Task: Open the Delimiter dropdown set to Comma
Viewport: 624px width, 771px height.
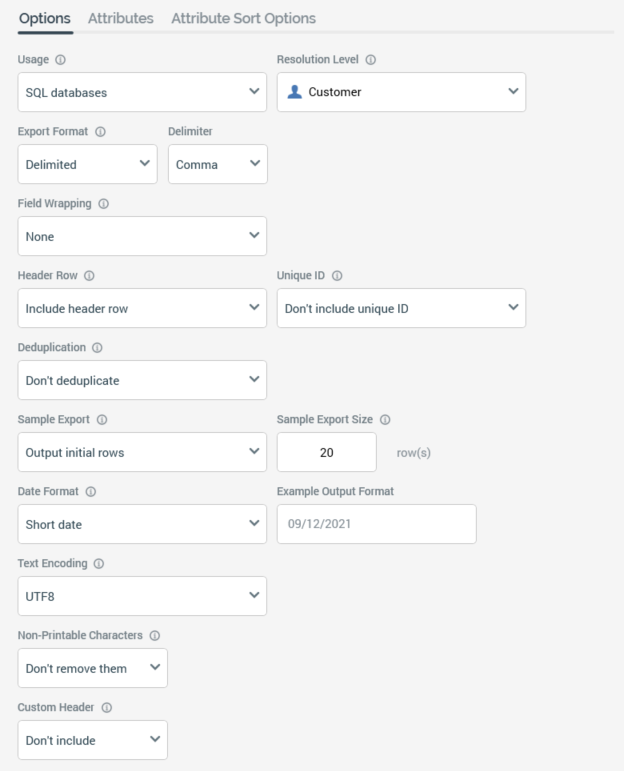Action: point(217,164)
